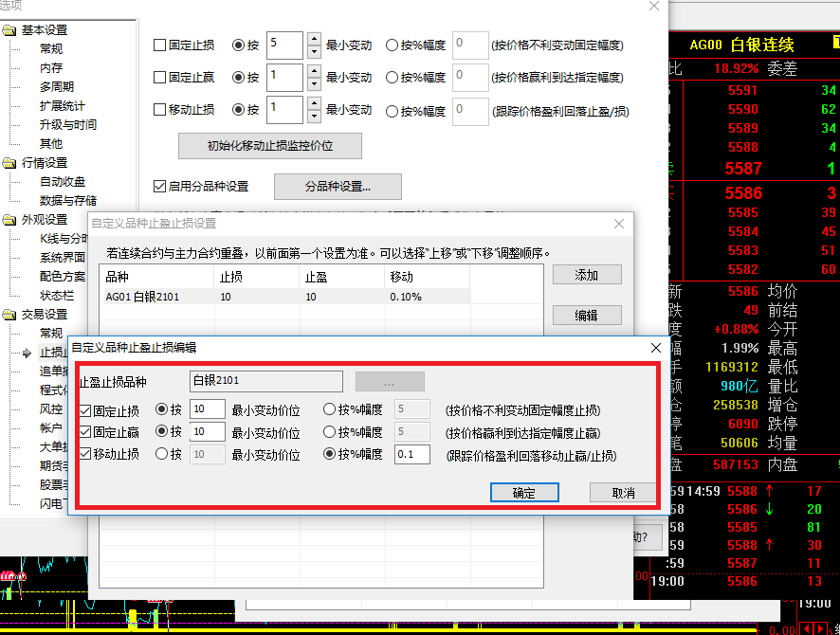Screen dimensions: 840x635
Task: Select 按%幅度 radio for 固定止赢 in edit dialog
Action: [329, 432]
